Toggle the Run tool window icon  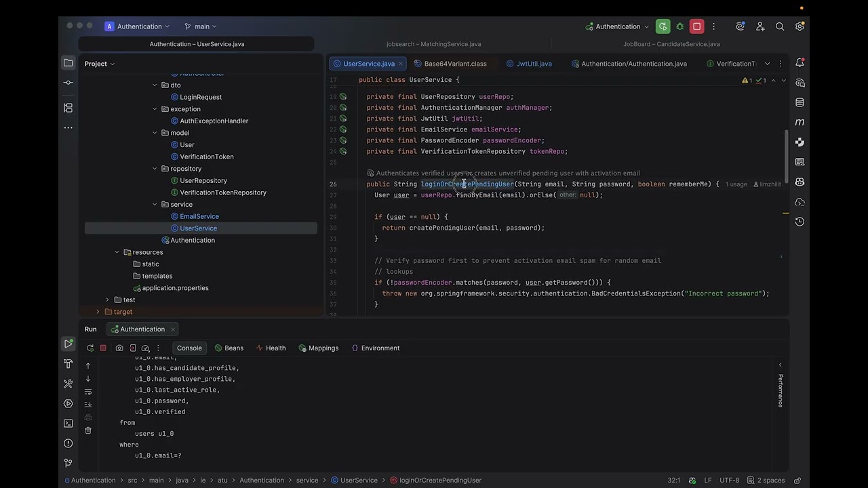[x=68, y=344]
